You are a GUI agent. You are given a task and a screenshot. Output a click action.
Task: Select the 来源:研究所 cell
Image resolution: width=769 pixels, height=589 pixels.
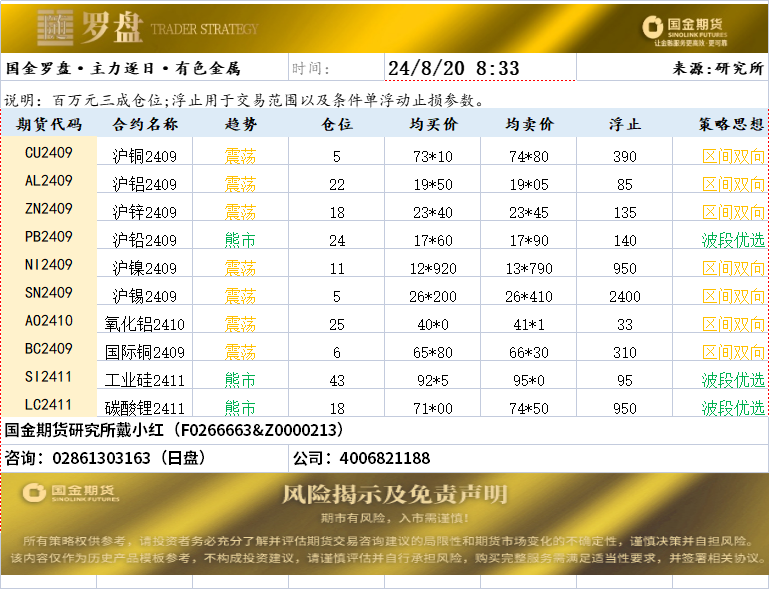pos(672,67)
